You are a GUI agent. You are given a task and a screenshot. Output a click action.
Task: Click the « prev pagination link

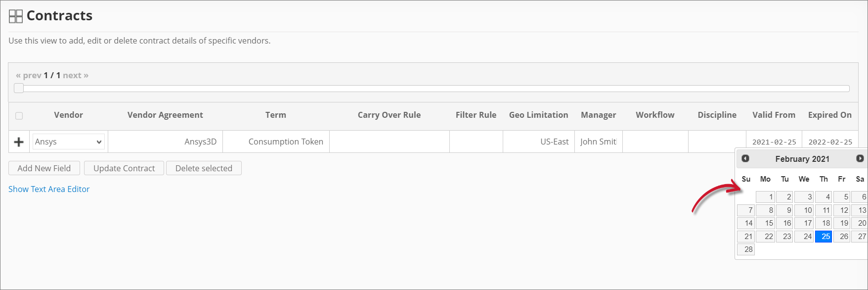[x=29, y=75]
